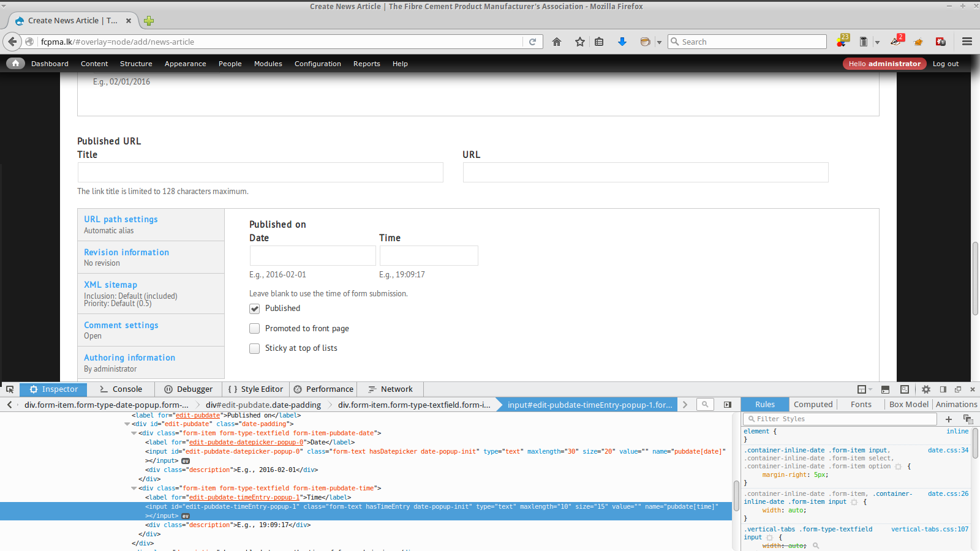Toggle devtools split console icon
This screenshot has width=980, height=551.
(885, 389)
